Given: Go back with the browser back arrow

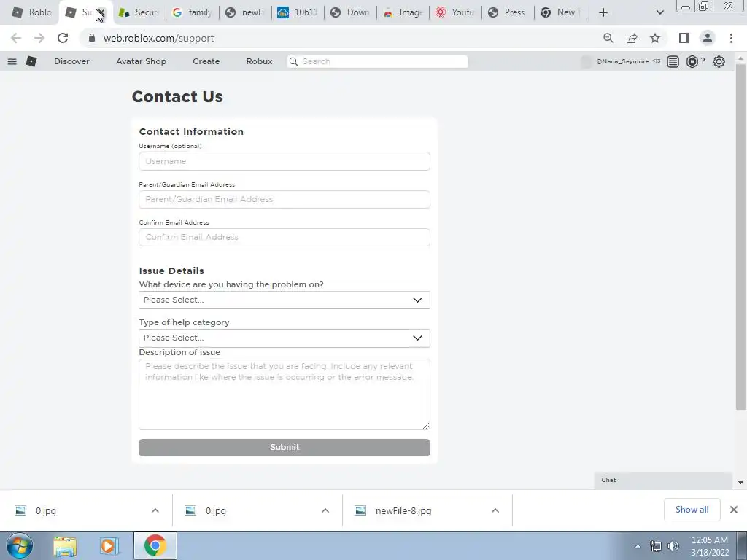Looking at the screenshot, I should click(16, 38).
